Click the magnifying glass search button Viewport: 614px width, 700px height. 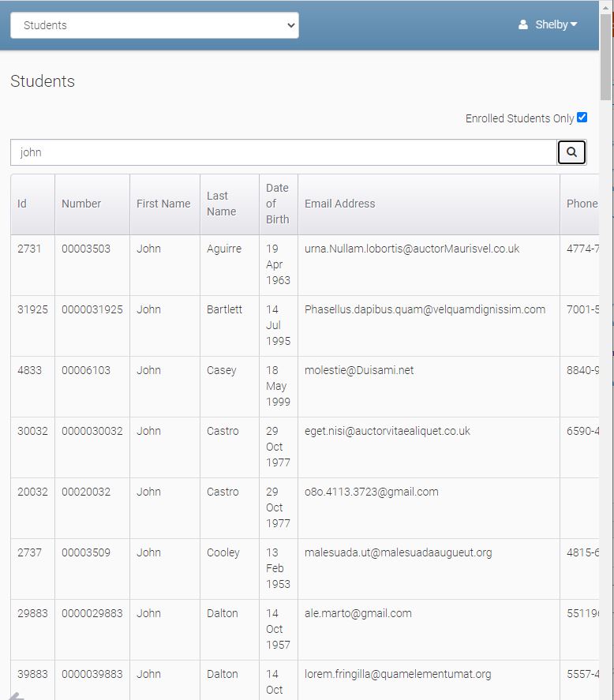(x=571, y=152)
